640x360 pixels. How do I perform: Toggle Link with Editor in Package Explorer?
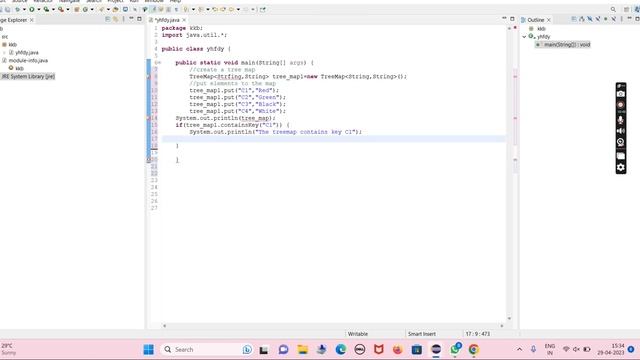[x=116, y=20]
